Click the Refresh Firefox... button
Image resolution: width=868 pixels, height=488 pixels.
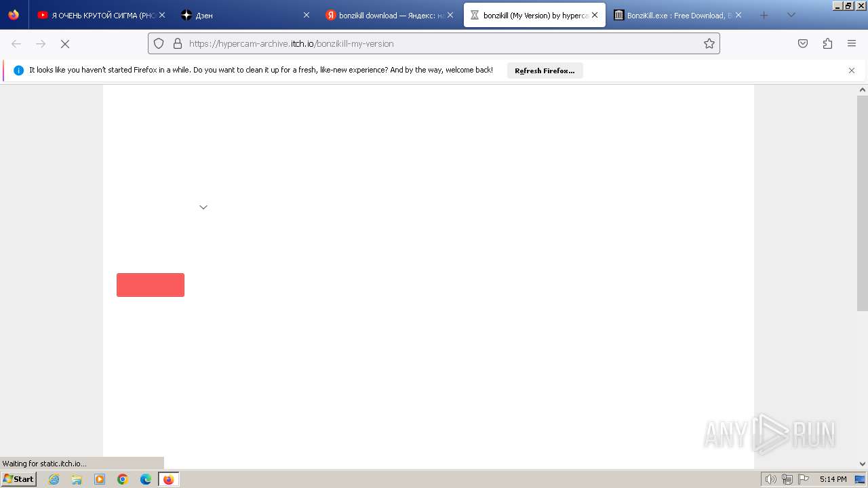(x=545, y=70)
